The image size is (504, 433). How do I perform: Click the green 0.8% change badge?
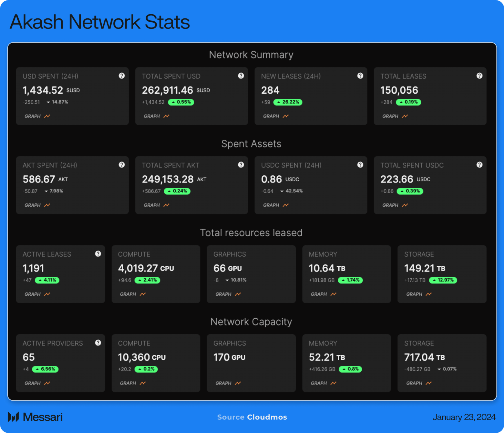click(350, 369)
